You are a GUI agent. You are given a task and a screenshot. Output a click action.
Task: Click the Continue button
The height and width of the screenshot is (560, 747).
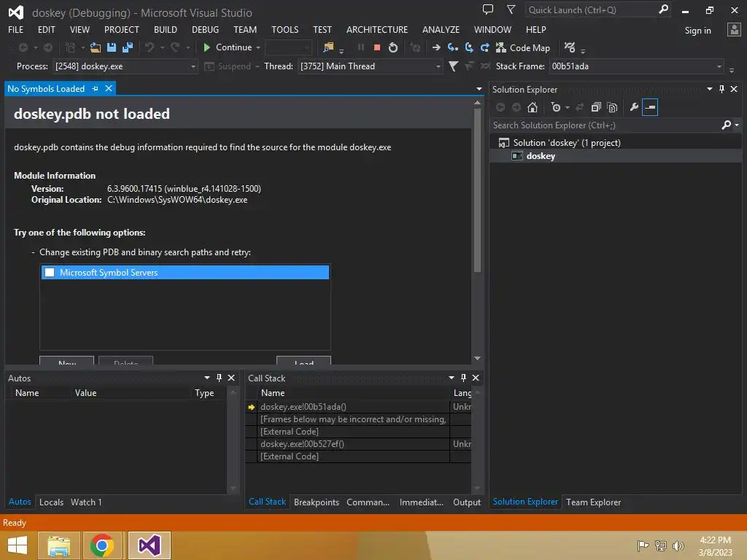tap(228, 47)
